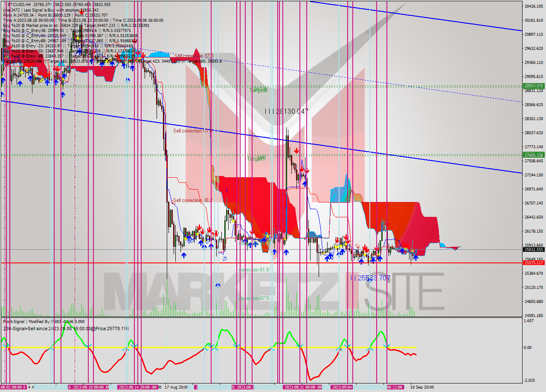Click the green 27600.338 price tag
Viewport: 546px width, 392px height.
(534, 155)
